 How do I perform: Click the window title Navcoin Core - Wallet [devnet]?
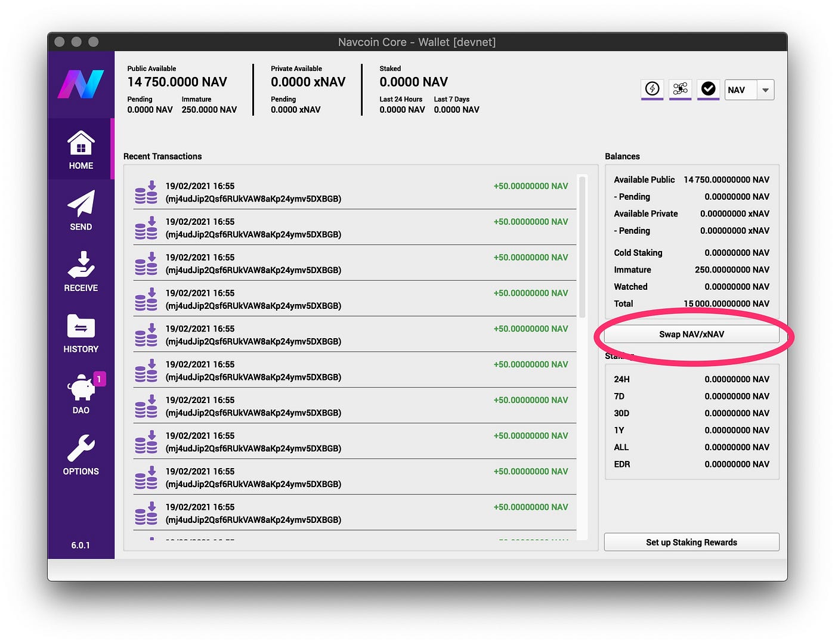tap(417, 42)
